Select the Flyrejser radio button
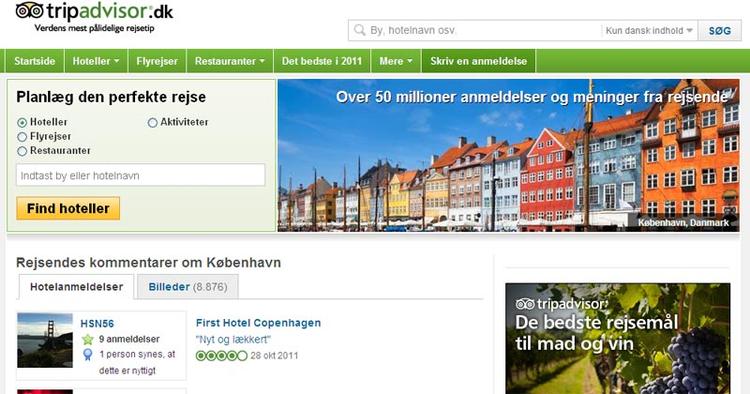Viewport: 750px width, 394px height. point(22,137)
